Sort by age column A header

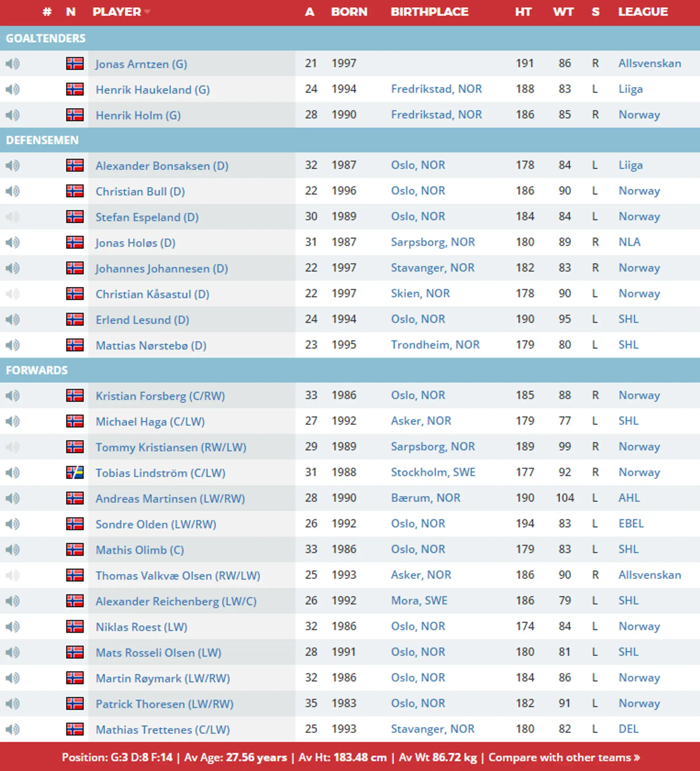pos(310,12)
